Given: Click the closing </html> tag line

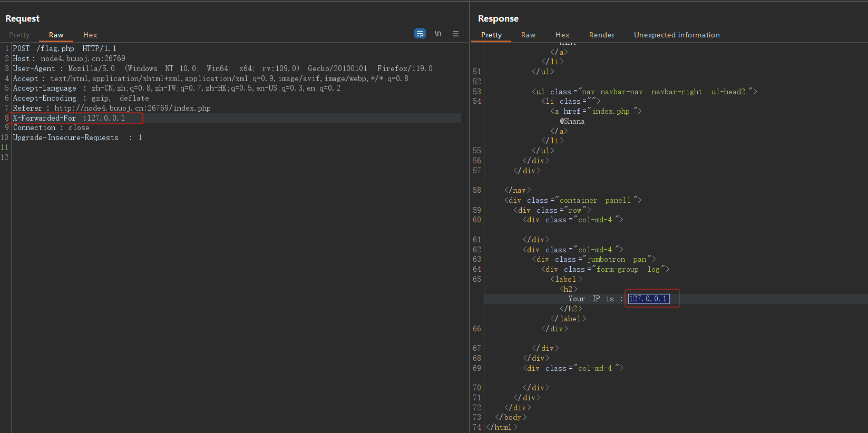Looking at the screenshot, I should click(x=501, y=427).
